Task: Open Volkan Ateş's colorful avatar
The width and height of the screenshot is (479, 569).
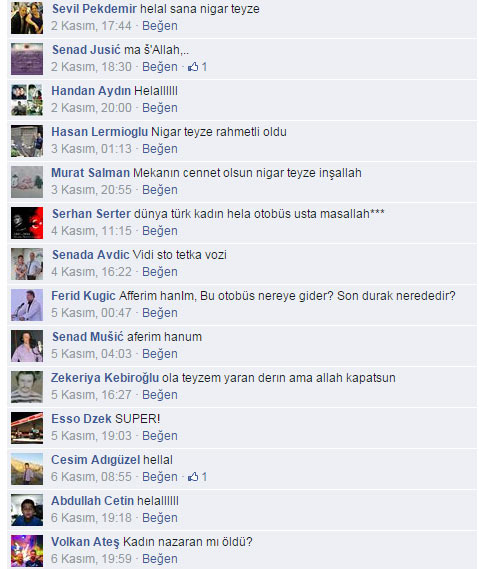Action: coord(27,551)
